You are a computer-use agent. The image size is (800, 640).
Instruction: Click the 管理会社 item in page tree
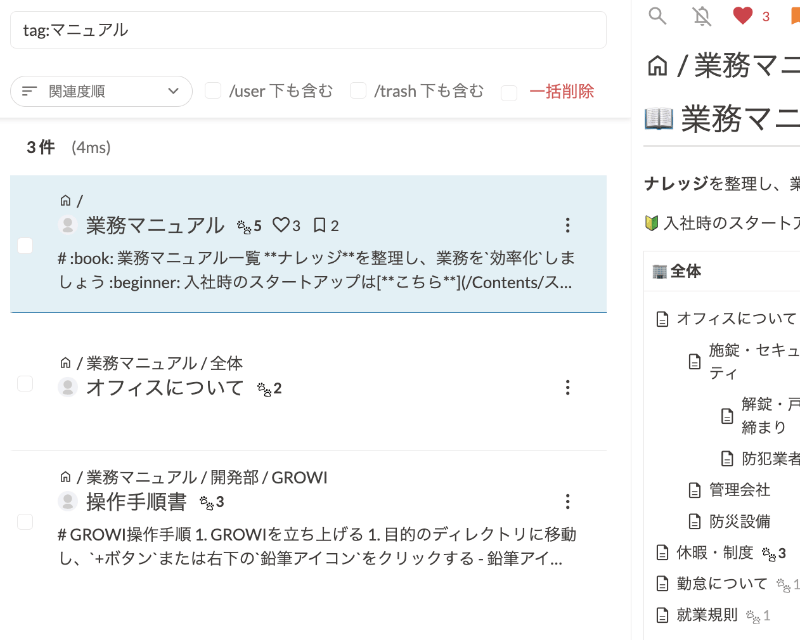point(739,489)
